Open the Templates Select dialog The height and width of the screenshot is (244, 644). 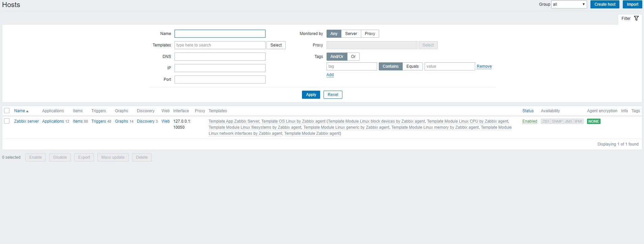click(x=276, y=45)
